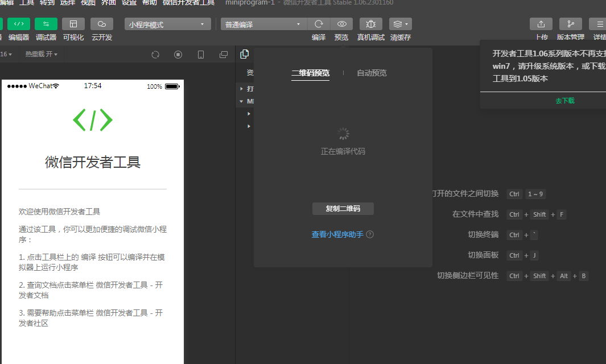The height and width of the screenshot is (364, 606).
Task: Click the simulator battery indicator
Action: [x=172, y=86]
